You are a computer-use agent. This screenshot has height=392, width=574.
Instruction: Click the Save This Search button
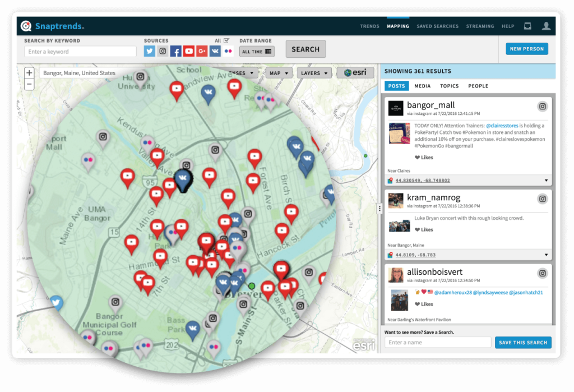[x=523, y=342]
